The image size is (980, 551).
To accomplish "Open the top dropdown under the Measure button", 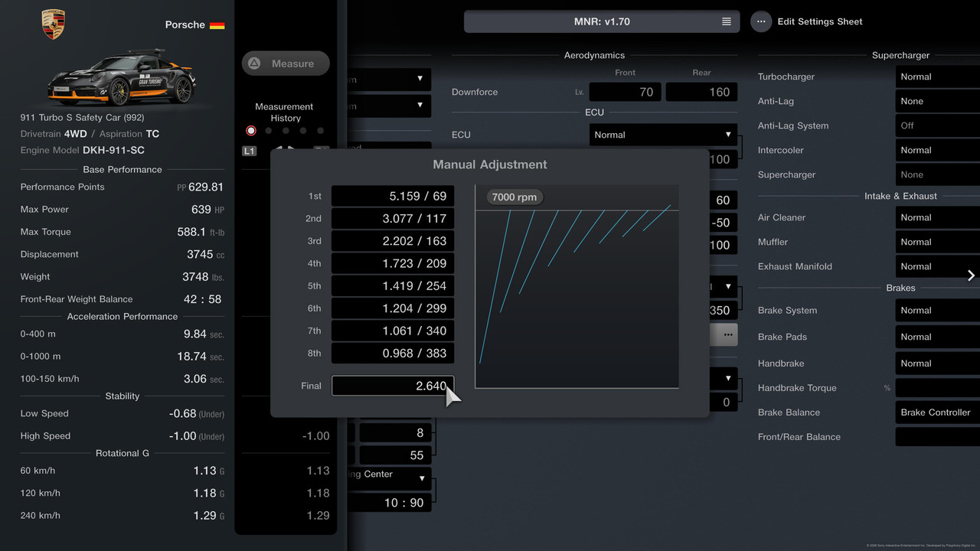I will [x=389, y=79].
